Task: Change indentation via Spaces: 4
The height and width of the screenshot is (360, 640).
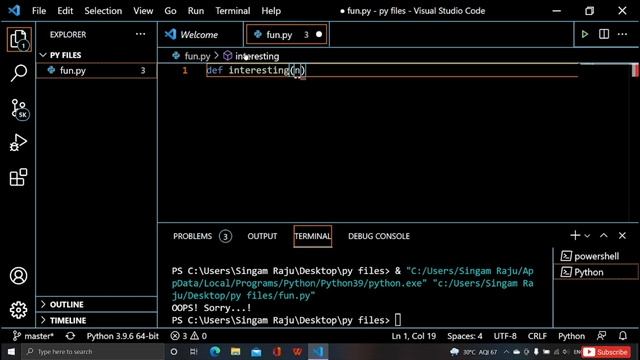Action: click(x=464, y=336)
